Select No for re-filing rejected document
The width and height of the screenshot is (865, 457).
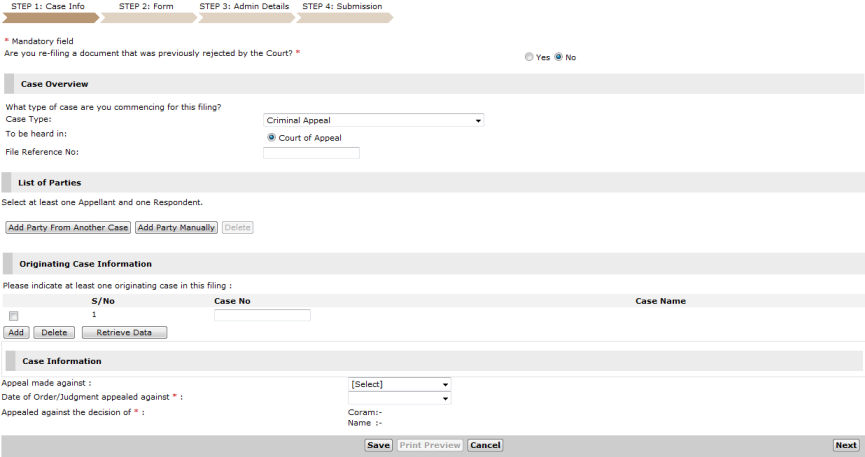pos(559,58)
